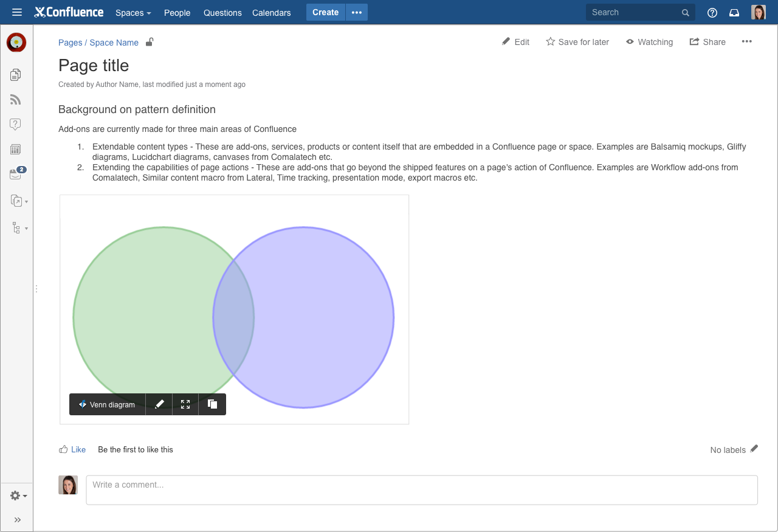Like this page
Image resolution: width=778 pixels, height=532 pixels.
click(72, 449)
